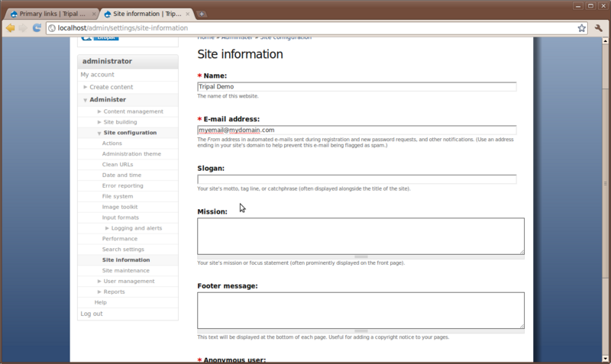Open Help link in sidebar

100,302
